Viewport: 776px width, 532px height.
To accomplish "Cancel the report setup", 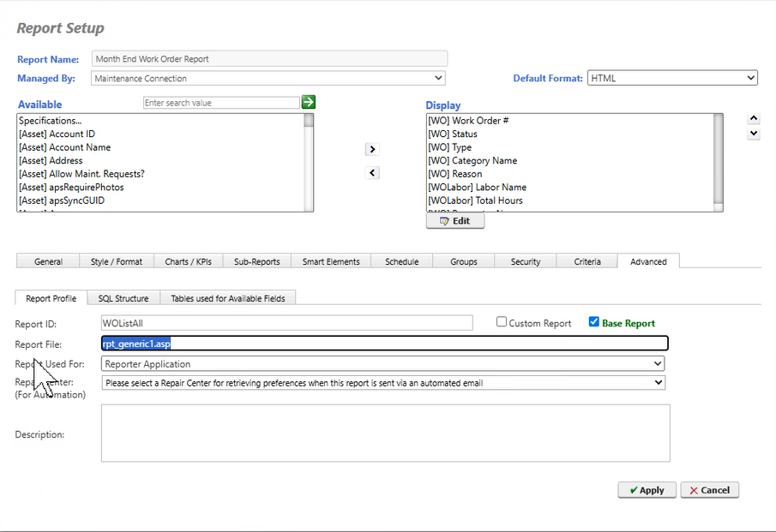I will pos(709,490).
